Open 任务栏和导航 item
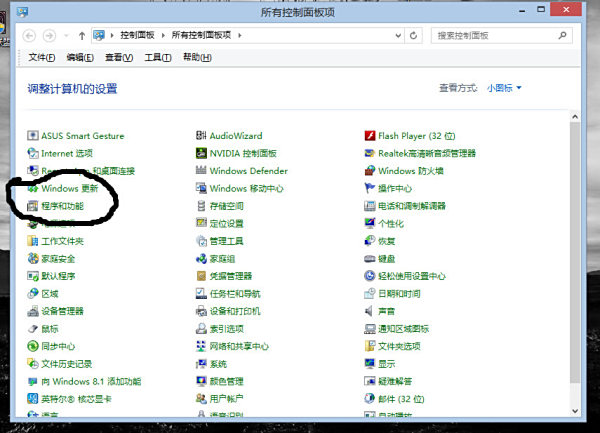This screenshot has width=600, height=433. click(235, 294)
